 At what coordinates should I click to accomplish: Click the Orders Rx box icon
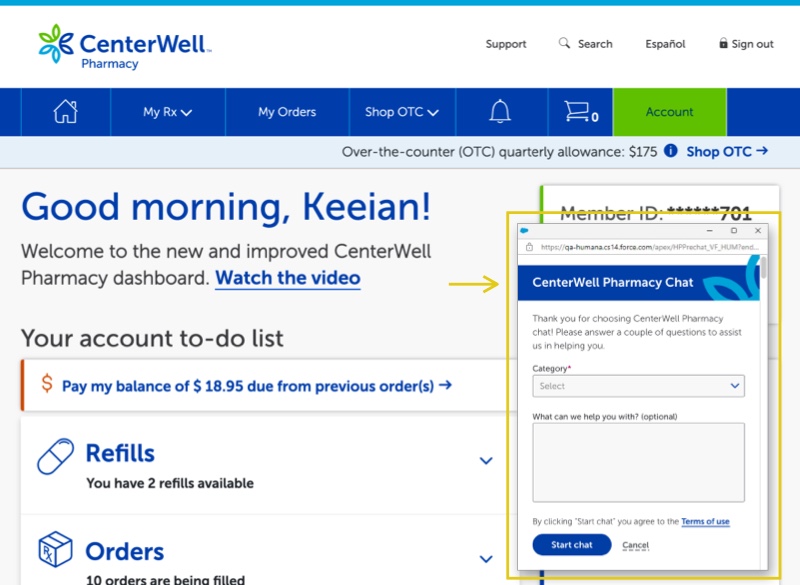pos(55,549)
